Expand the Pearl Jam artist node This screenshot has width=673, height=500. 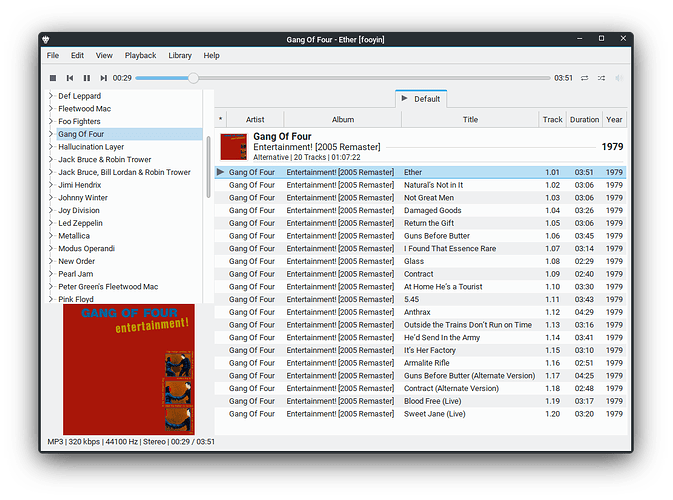click(51, 274)
